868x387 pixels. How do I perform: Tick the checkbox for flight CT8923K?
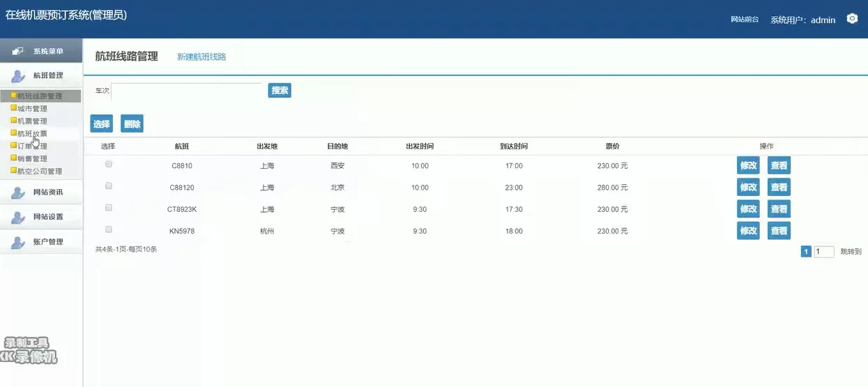108,207
